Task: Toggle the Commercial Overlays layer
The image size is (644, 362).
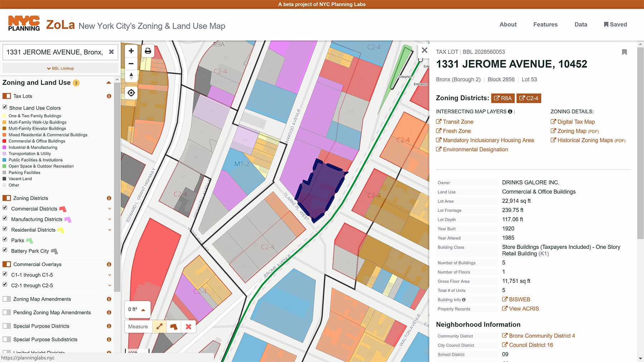Action: coord(7,264)
